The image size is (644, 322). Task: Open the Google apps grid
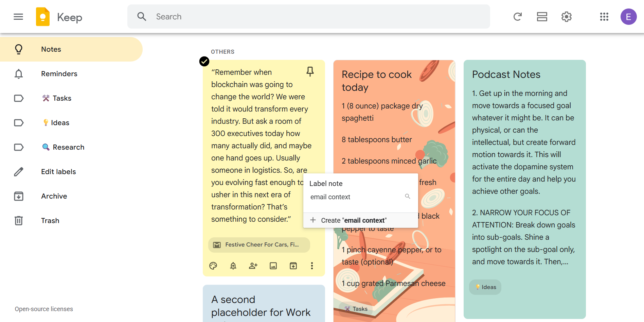point(604,17)
